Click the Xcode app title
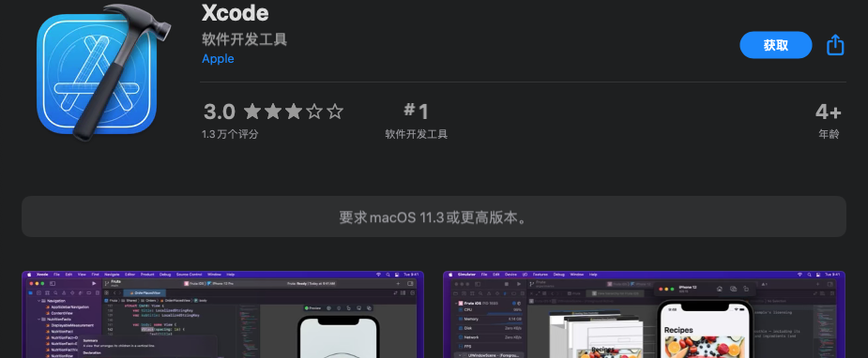This screenshot has width=868, height=358. [x=236, y=13]
